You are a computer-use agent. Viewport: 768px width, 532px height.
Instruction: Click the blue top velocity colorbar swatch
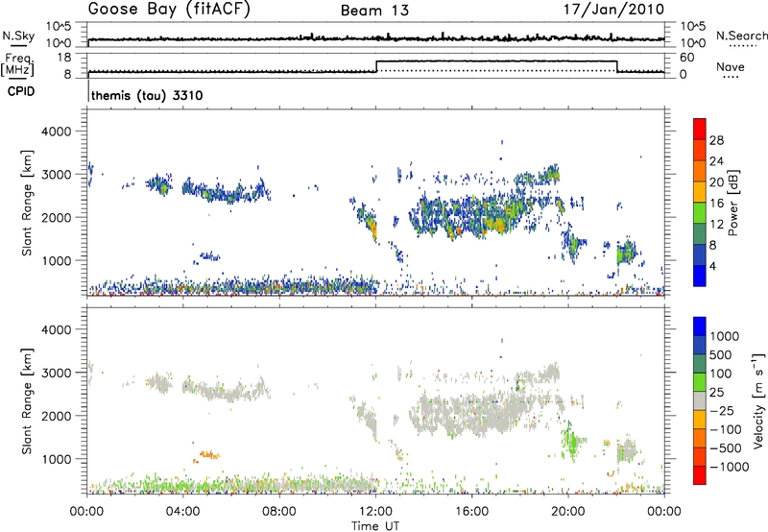(x=700, y=326)
